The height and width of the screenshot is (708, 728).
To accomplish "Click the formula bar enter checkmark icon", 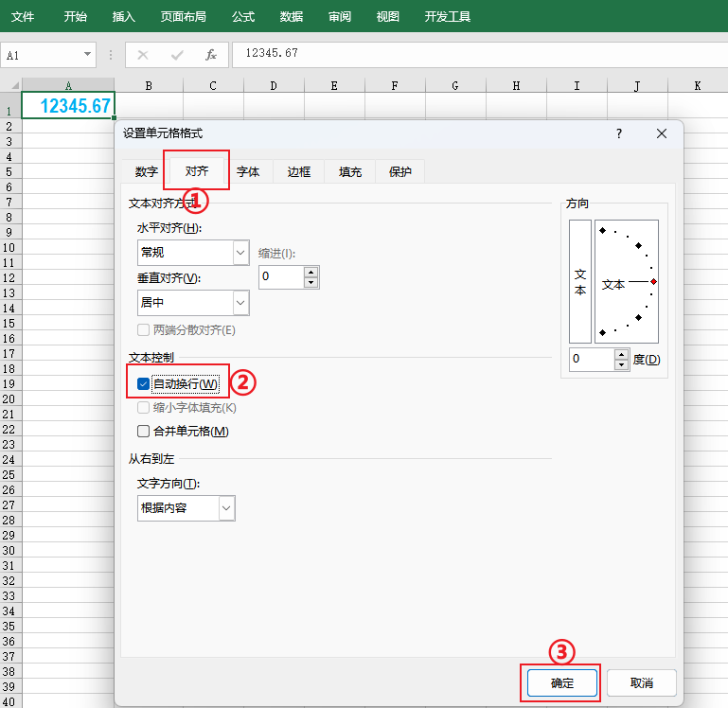I will [x=177, y=55].
